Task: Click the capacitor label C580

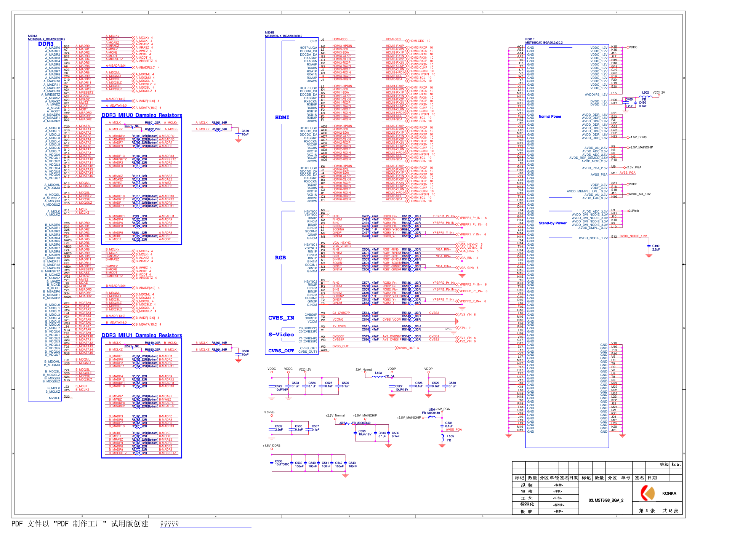Action: click(x=245, y=351)
